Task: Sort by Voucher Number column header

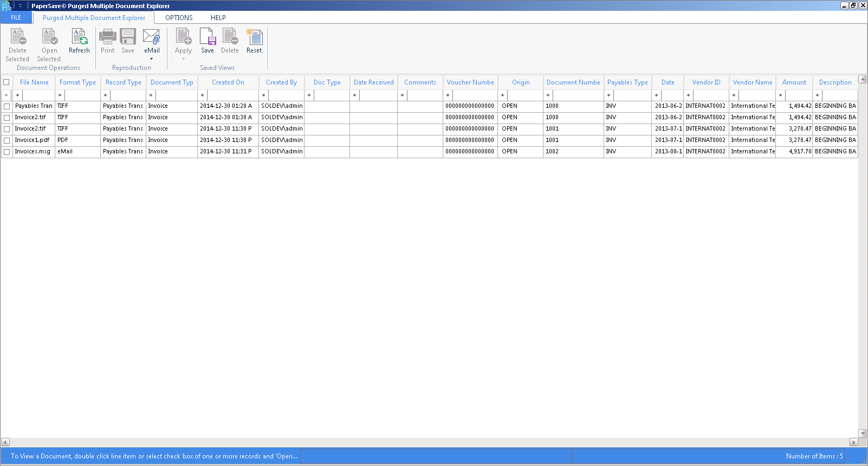Action: coord(470,82)
